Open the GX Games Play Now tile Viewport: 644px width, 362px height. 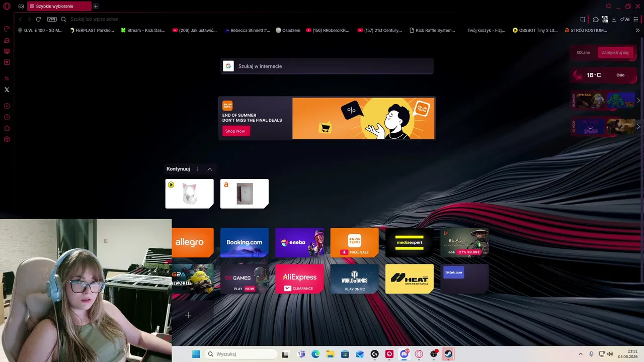245,279
